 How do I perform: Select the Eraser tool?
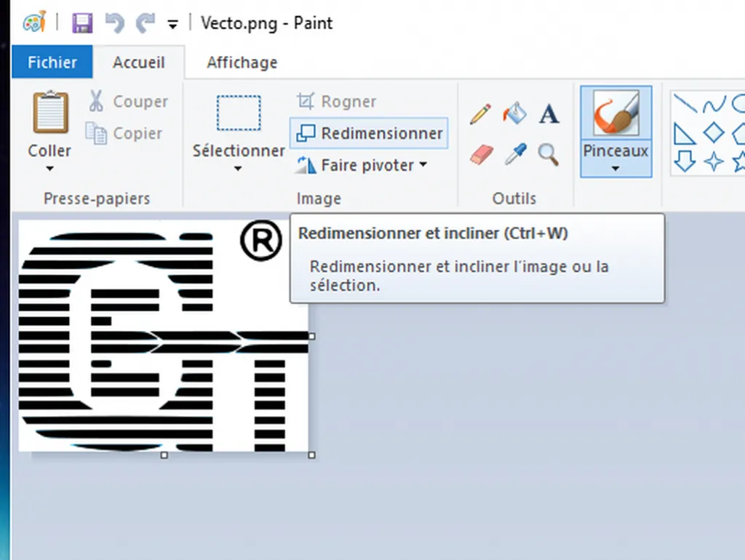tap(482, 155)
